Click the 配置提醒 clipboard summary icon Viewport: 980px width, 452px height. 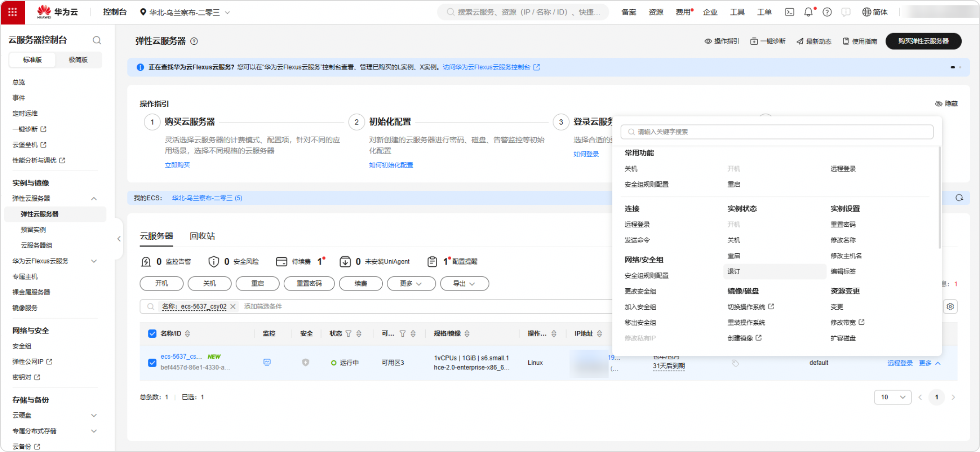point(433,262)
